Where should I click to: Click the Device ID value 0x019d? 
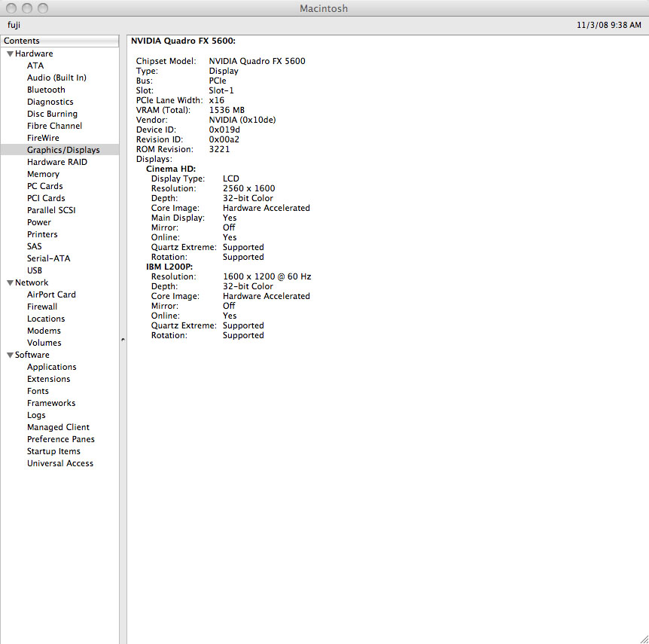click(224, 130)
